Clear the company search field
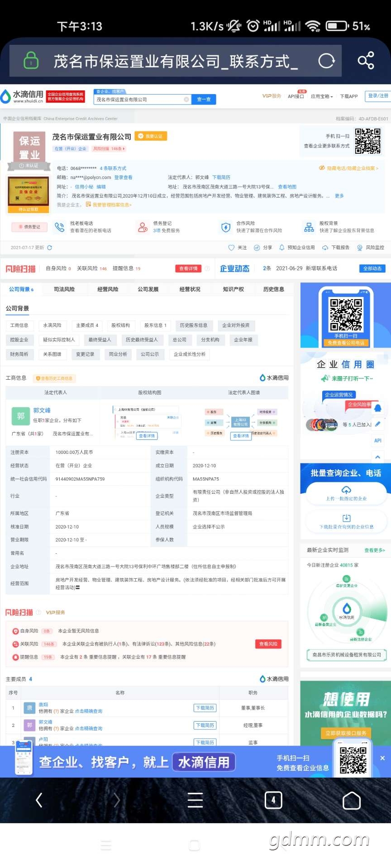Image resolution: width=391 pixels, height=868 pixels. click(186, 99)
